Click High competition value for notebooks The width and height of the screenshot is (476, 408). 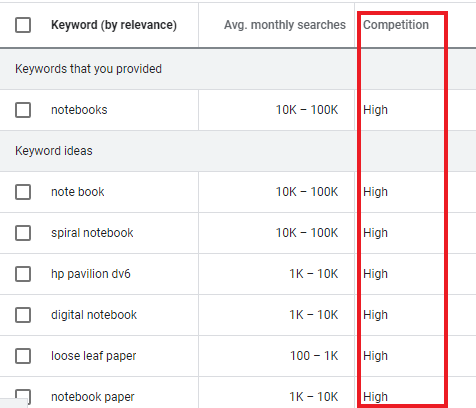pyautogui.click(x=375, y=110)
